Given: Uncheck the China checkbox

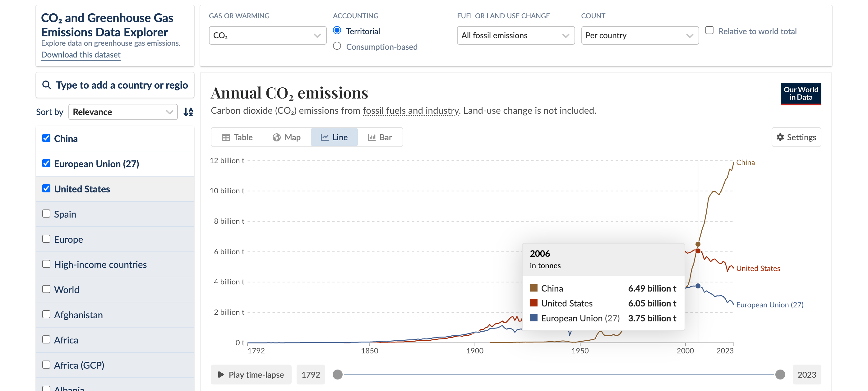Looking at the screenshot, I should point(46,138).
